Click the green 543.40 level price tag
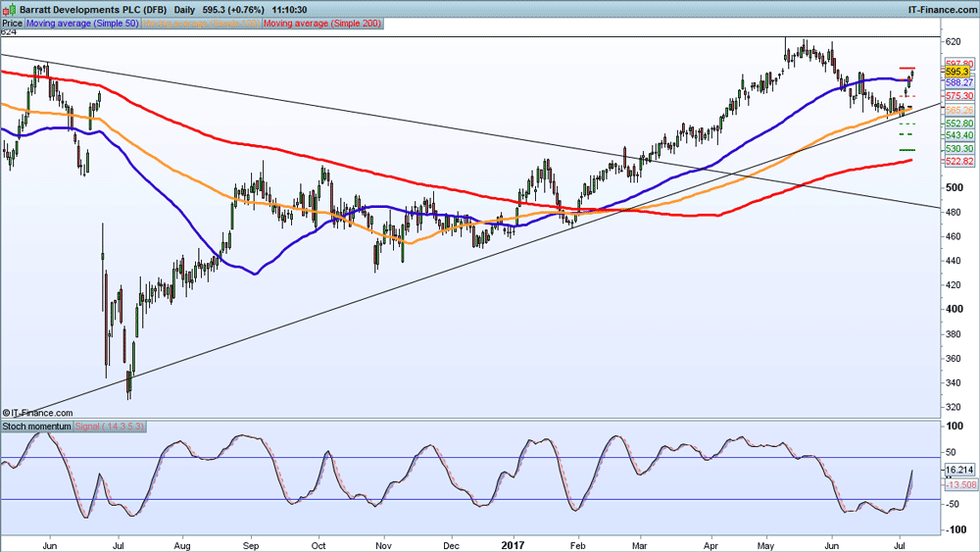Screen dimensions: 980x552 pyautogui.click(x=958, y=135)
